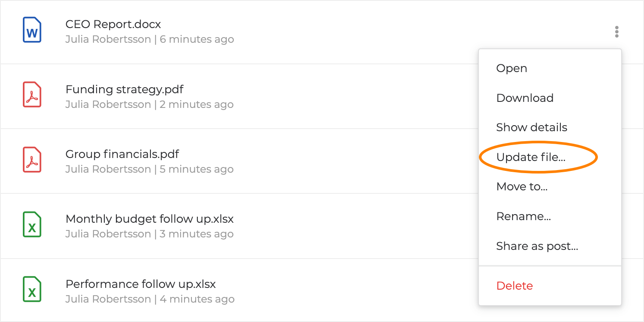This screenshot has width=644, height=322.
Task: Choose Move to... in the menu
Action: pos(522,186)
